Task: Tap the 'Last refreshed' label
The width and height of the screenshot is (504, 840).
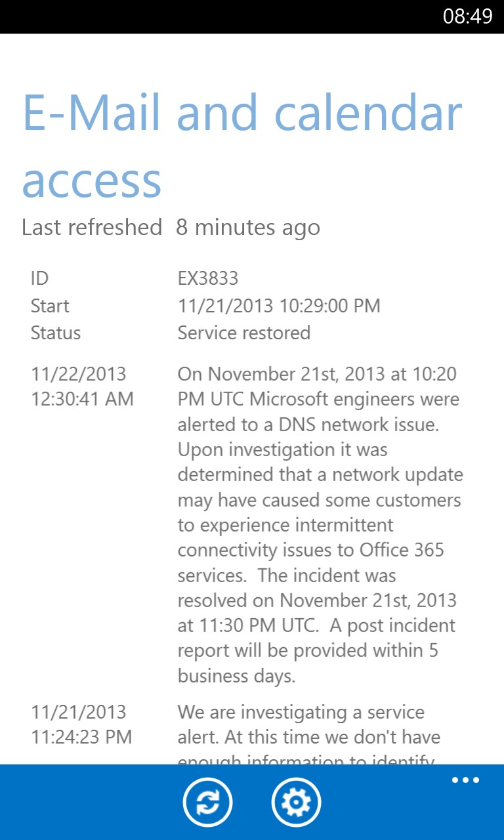Action: (x=92, y=227)
